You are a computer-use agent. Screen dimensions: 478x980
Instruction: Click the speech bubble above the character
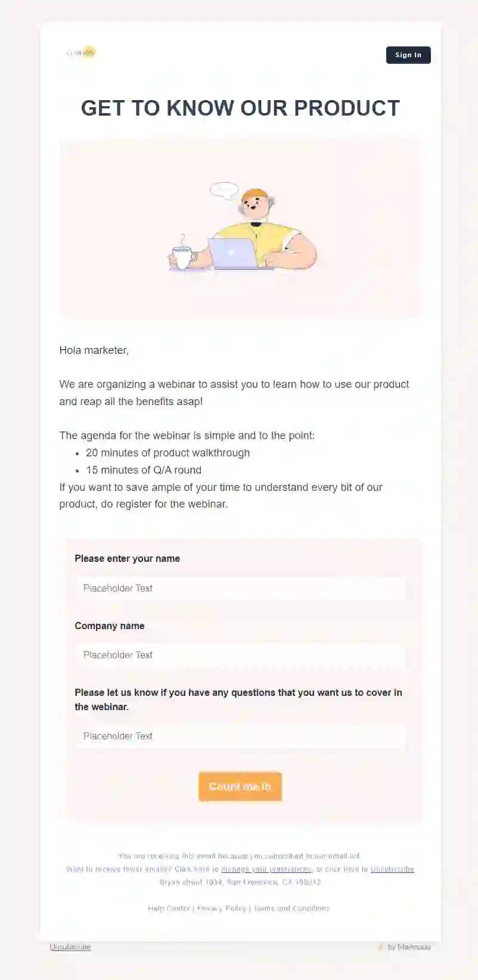pyautogui.click(x=223, y=189)
